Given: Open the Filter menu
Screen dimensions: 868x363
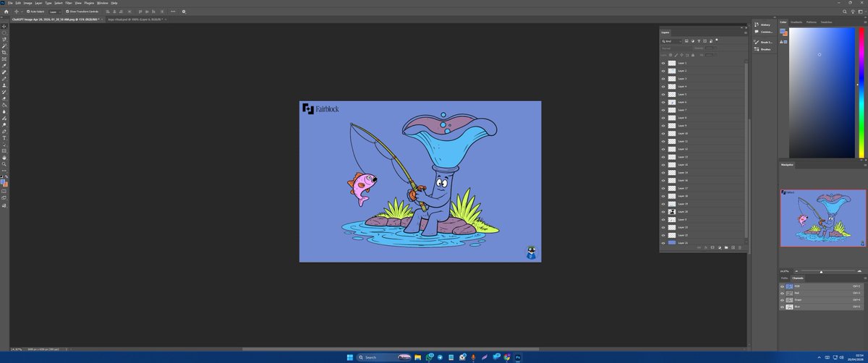Looking at the screenshot, I should click(69, 3).
